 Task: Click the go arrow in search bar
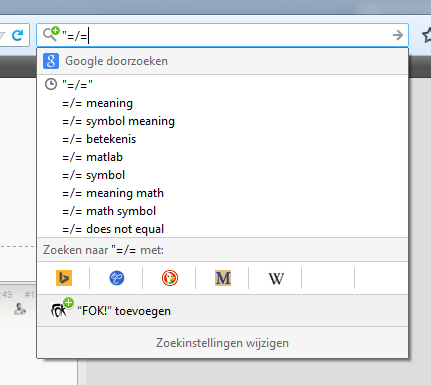pos(398,35)
